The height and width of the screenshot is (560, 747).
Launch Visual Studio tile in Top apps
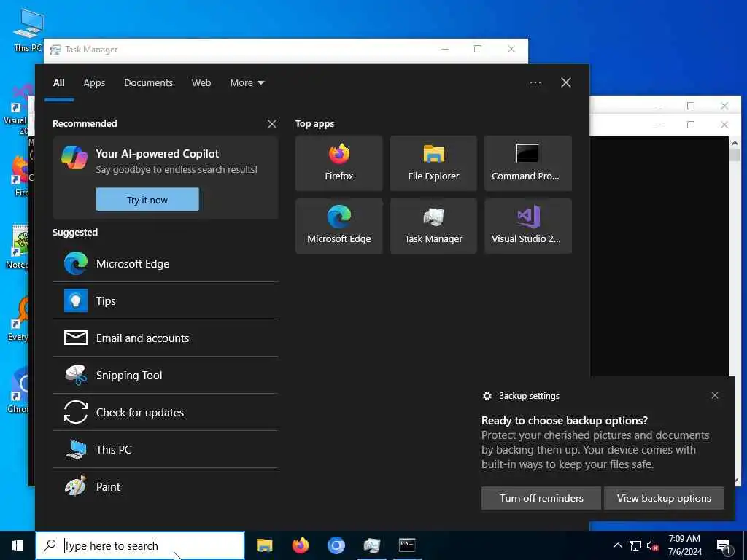(x=528, y=226)
